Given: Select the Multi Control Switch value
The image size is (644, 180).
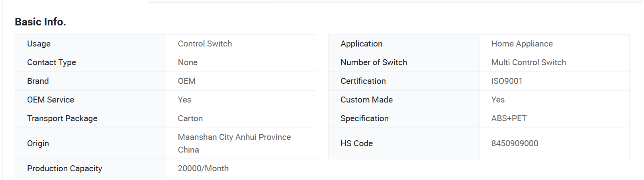Looking at the screenshot, I should click(529, 62).
